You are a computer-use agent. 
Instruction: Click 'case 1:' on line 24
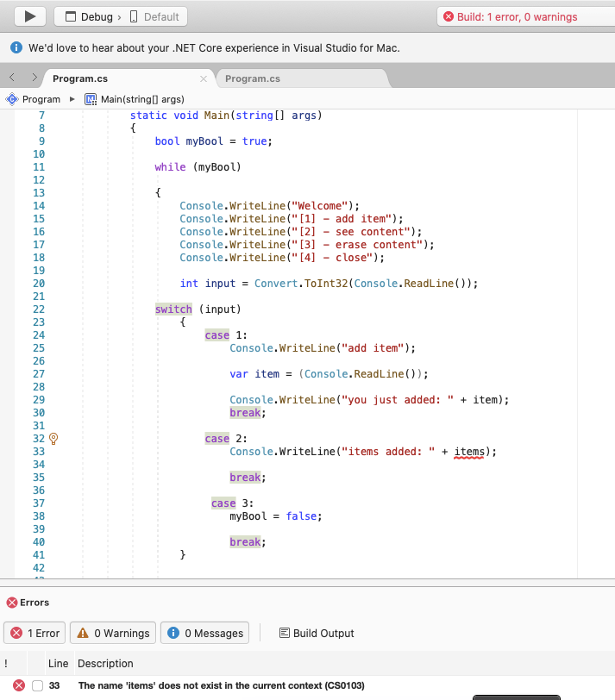pyautogui.click(x=226, y=335)
